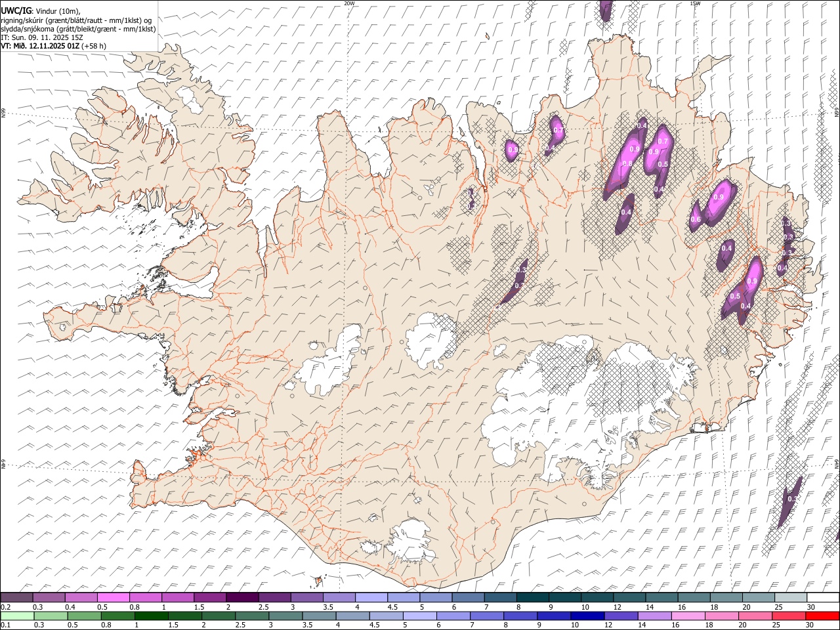Click the '0.2' value label under the top legend row
The image size is (840, 630).
(x=5, y=607)
